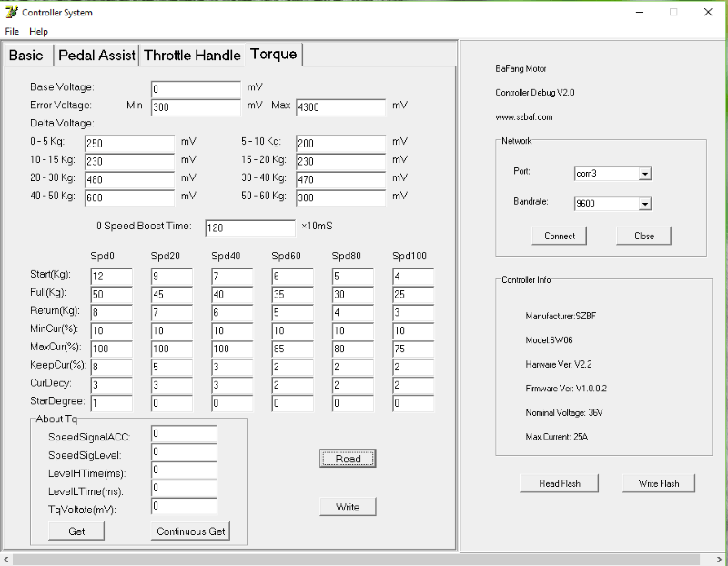The width and height of the screenshot is (728, 566).
Task: Click the Full(Kg) field under Spd20
Action: [172, 295]
